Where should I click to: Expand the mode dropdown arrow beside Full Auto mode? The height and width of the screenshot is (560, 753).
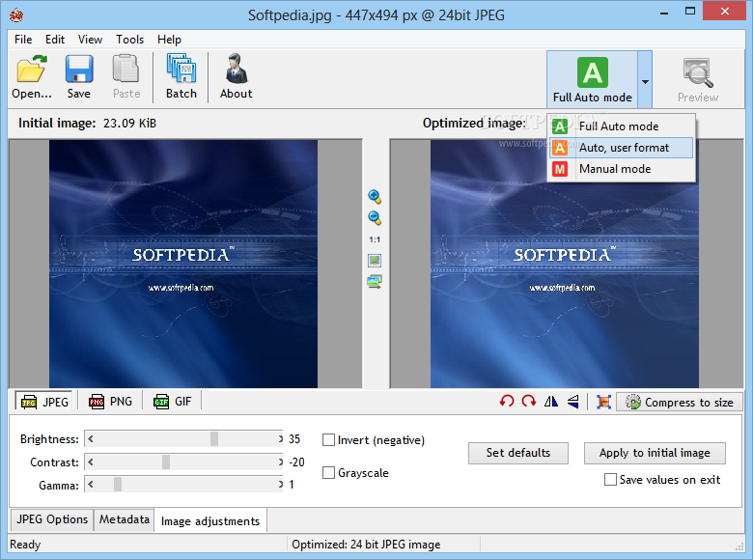coord(645,80)
